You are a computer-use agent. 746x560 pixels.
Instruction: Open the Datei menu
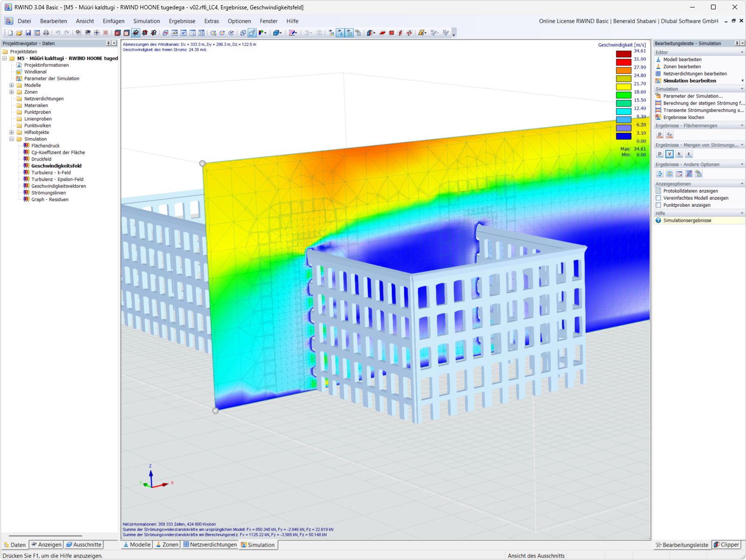pyautogui.click(x=24, y=21)
